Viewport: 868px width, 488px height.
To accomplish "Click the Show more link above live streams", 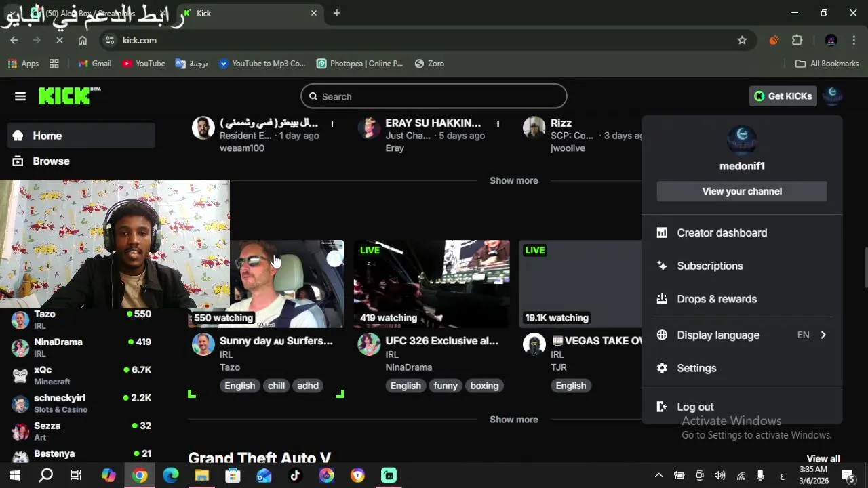I will coord(514,180).
